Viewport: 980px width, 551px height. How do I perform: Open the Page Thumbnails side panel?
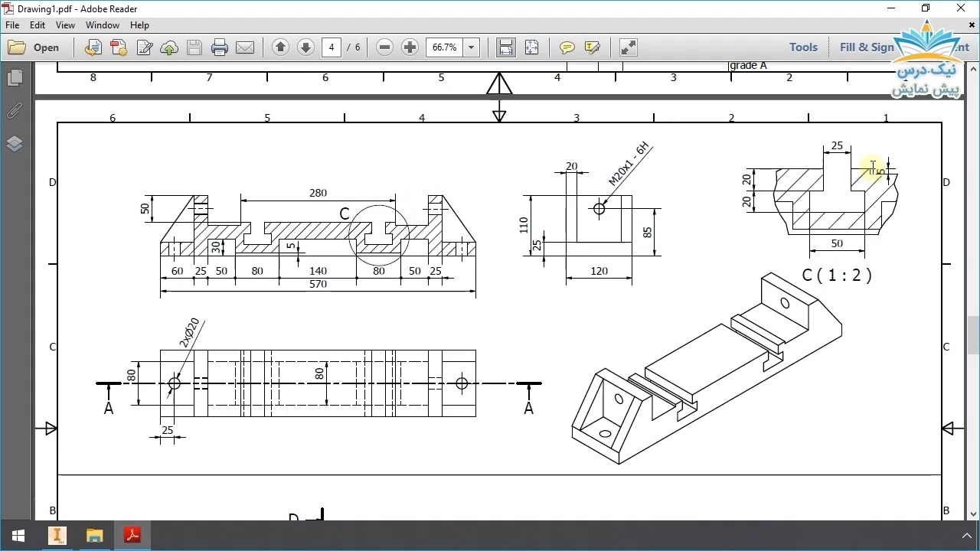pyautogui.click(x=15, y=78)
